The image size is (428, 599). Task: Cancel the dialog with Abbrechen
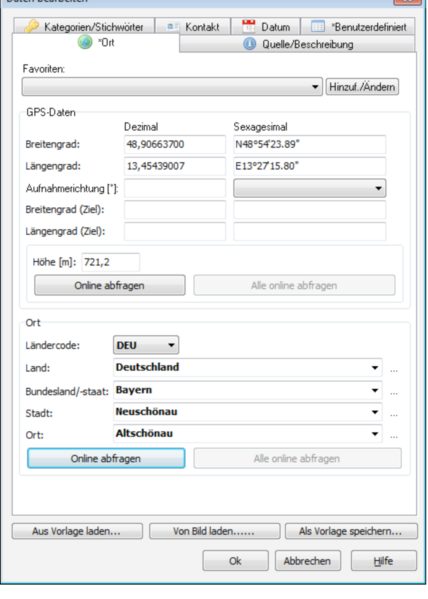point(308,561)
